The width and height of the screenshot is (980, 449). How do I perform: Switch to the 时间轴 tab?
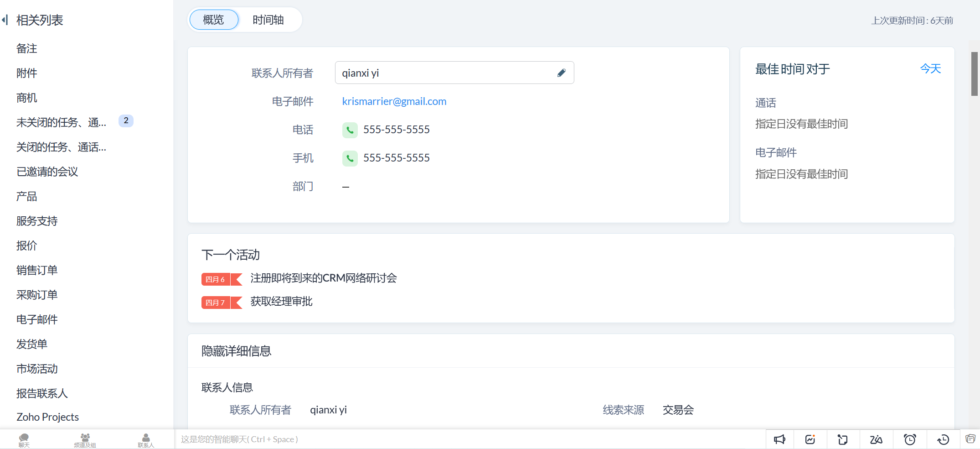[x=268, y=20]
